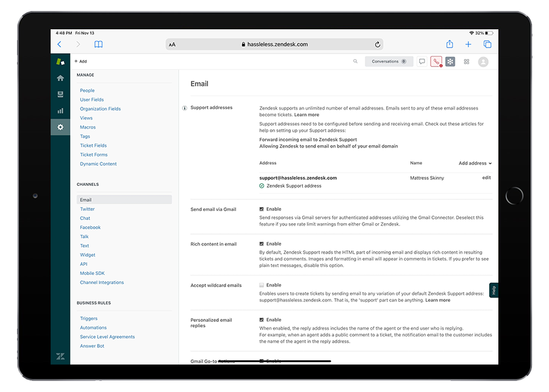Open Triggers under Business Rules
This screenshot has width=549, height=392.
point(89,318)
